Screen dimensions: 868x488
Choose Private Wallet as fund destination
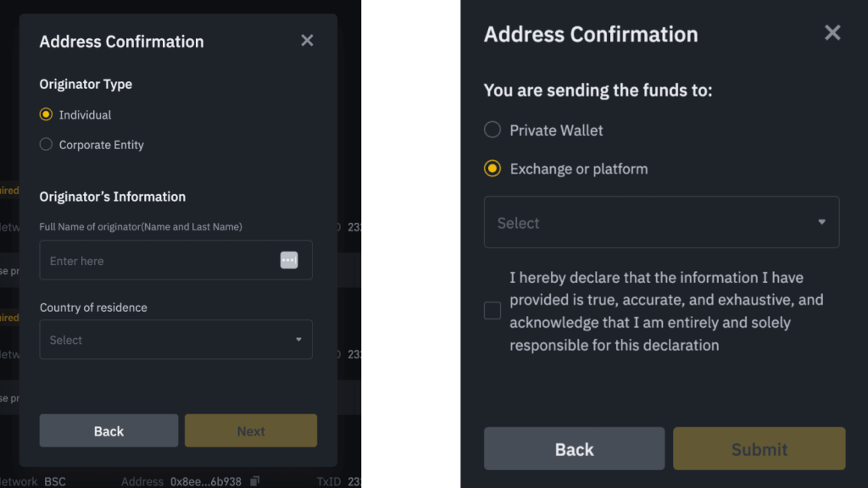[492, 130]
